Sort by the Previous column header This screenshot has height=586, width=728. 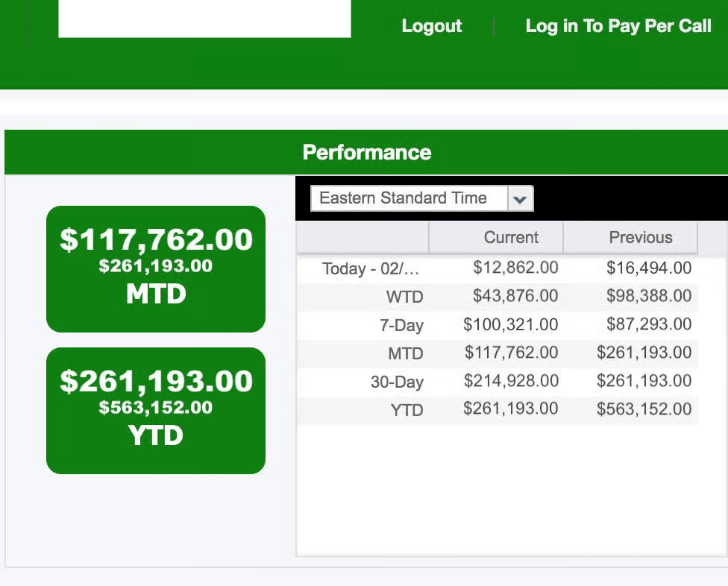[x=640, y=238]
